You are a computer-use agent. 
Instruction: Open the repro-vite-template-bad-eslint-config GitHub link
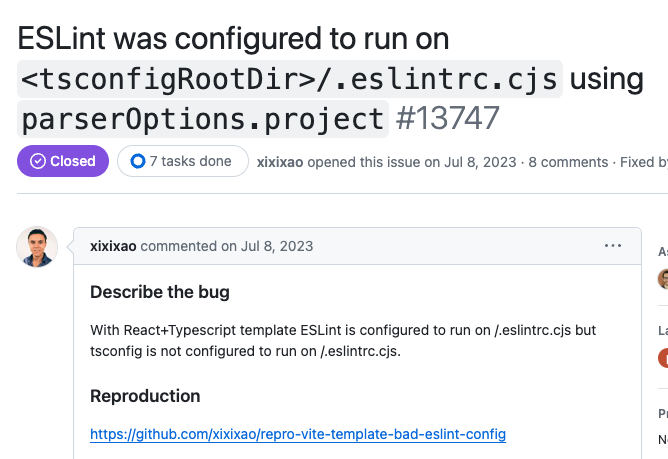pos(298,434)
